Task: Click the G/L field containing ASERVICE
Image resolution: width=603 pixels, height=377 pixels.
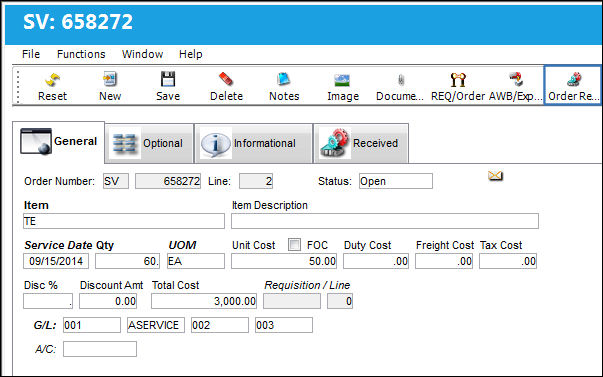Action: [156, 325]
